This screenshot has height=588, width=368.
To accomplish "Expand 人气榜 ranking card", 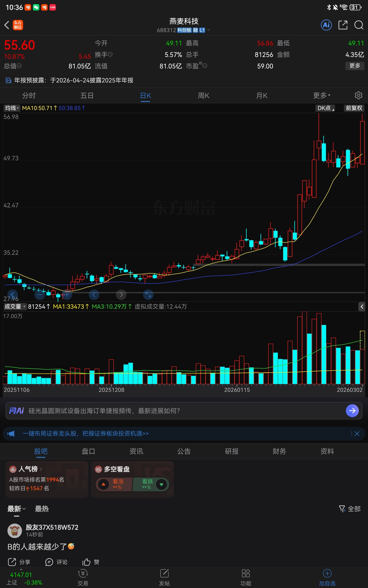I will 47,479.
